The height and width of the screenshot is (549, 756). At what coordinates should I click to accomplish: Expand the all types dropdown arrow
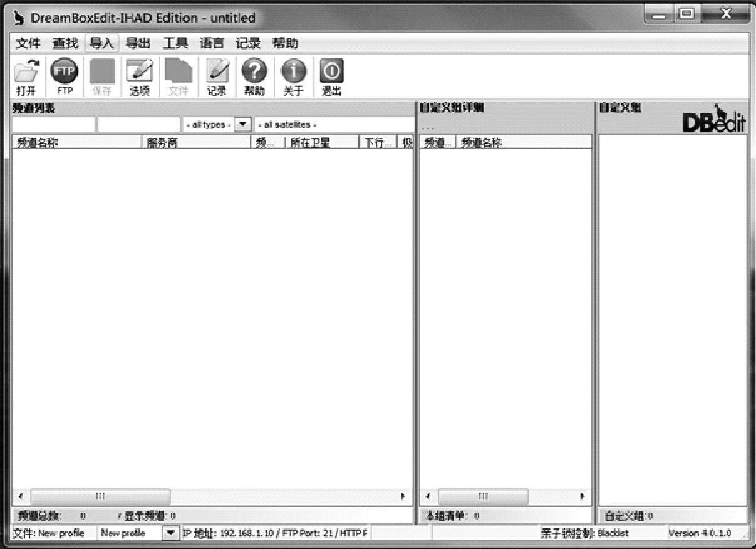pyautogui.click(x=243, y=124)
